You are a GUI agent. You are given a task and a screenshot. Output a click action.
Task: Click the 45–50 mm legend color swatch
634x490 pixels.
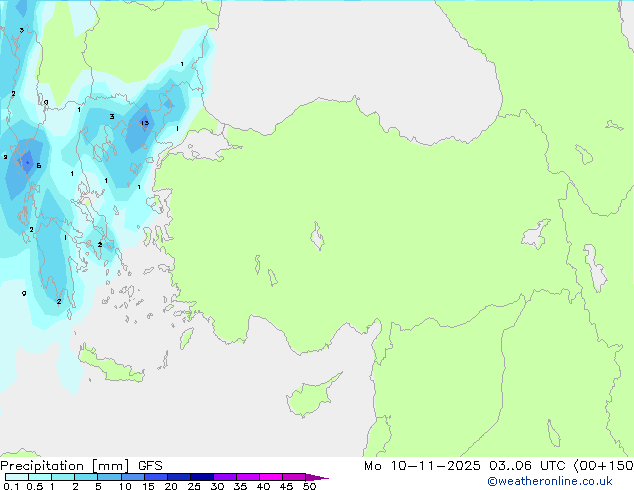[294, 477]
